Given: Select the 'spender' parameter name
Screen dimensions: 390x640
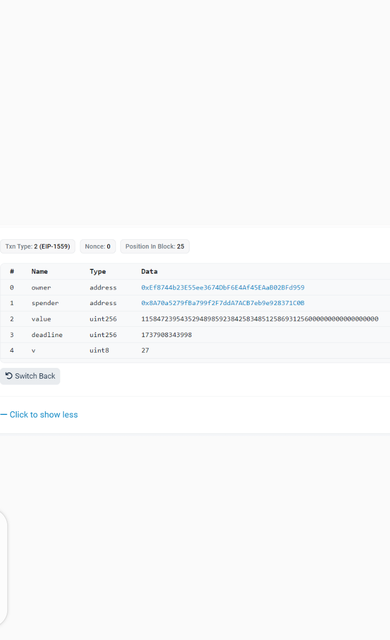Looking at the screenshot, I should 45,303.
